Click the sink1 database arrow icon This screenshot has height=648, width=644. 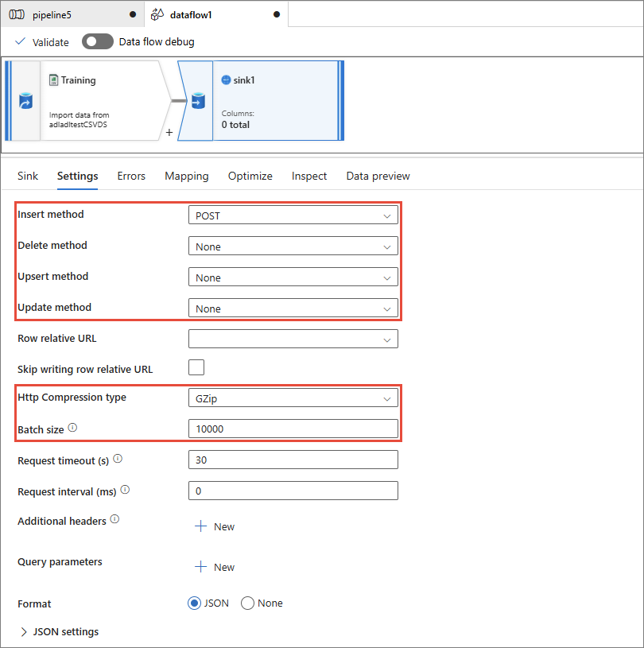tap(198, 101)
